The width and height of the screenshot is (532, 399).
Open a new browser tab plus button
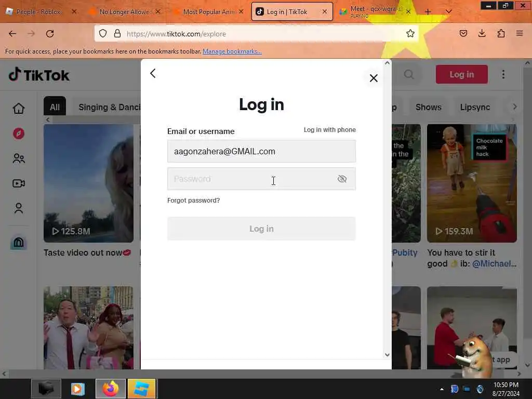click(x=428, y=12)
